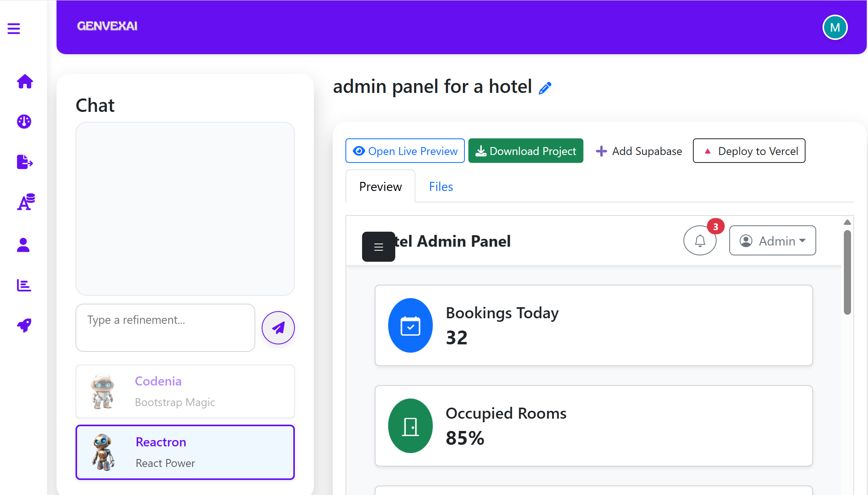This screenshot has width=868, height=495.
Task: Click the rocket icon in sidebar
Action: pos(24,325)
